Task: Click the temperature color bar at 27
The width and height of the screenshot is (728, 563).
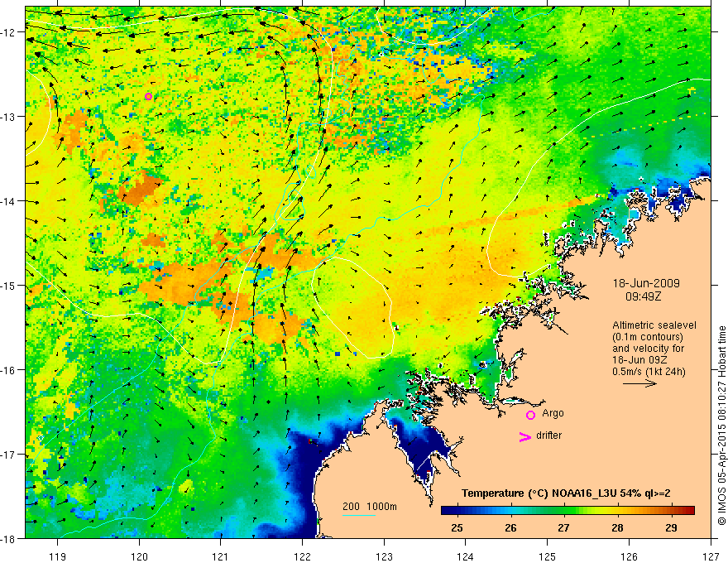Action: click(563, 510)
